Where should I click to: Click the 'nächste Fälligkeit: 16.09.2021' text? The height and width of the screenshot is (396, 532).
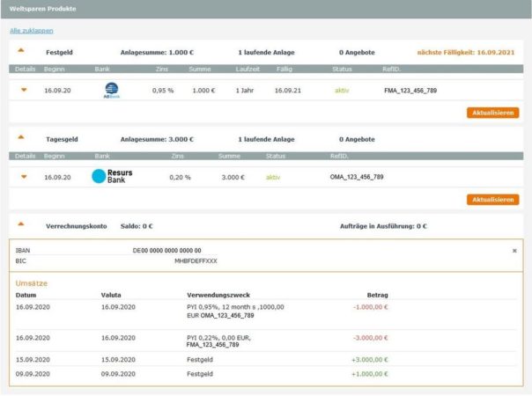[x=466, y=53]
